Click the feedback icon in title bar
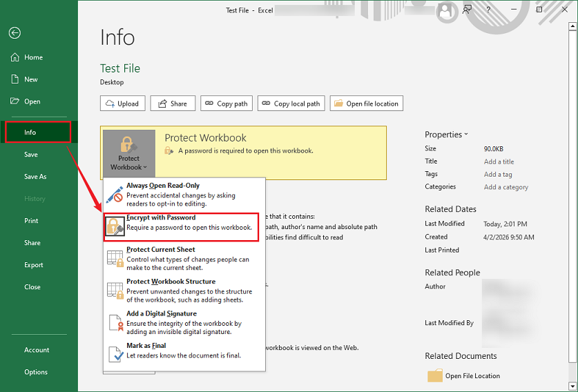The height and width of the screenshot is (392, 578). (x=467, y=10)
